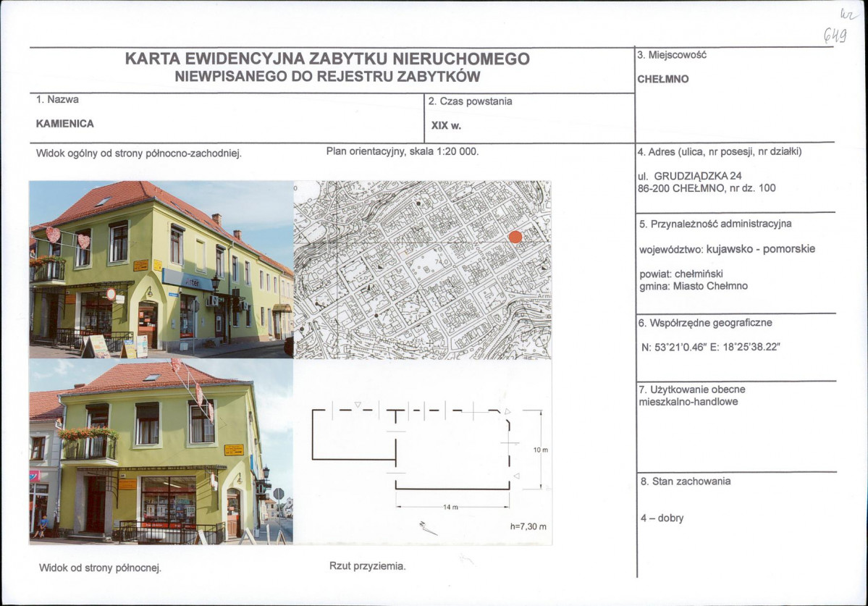Click the handwritten number '649'
868x606 pixels.
835,35
